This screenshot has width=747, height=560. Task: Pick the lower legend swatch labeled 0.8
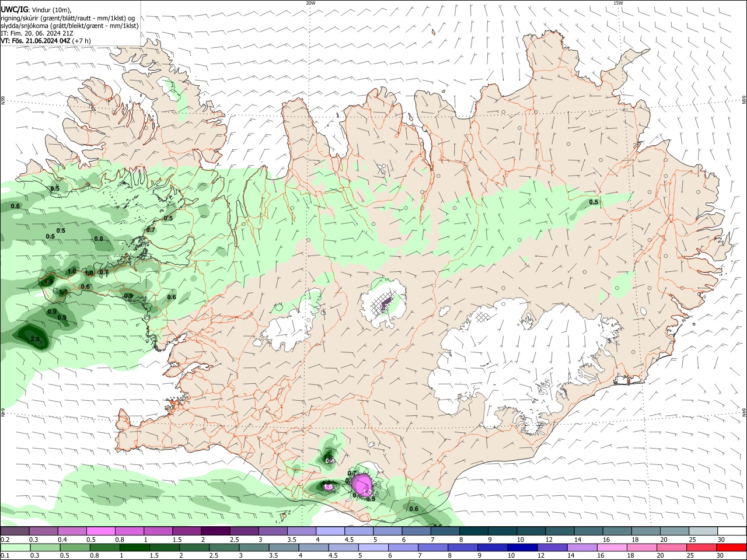tap(104, 547)
